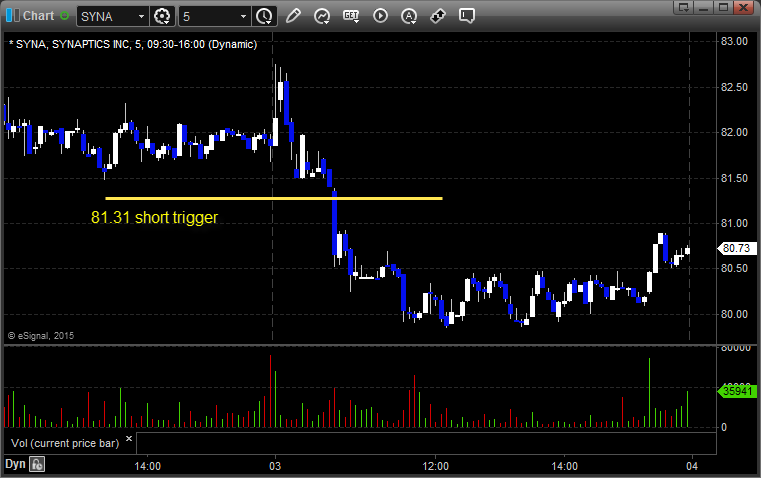Image resolution: width=761 pixels, height=478 pixels.
Task: Toggle the Dyn time axis lock
Action: (37, 464)
